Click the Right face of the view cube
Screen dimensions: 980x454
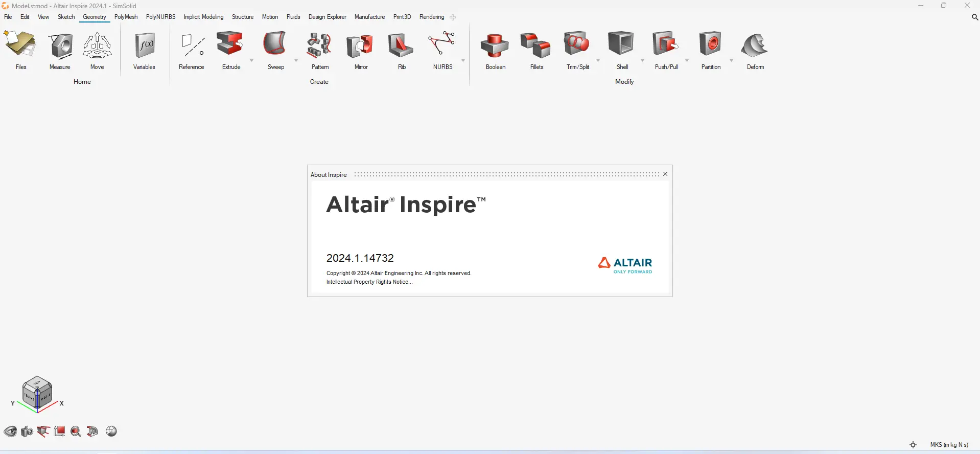(x=45, y=396)
